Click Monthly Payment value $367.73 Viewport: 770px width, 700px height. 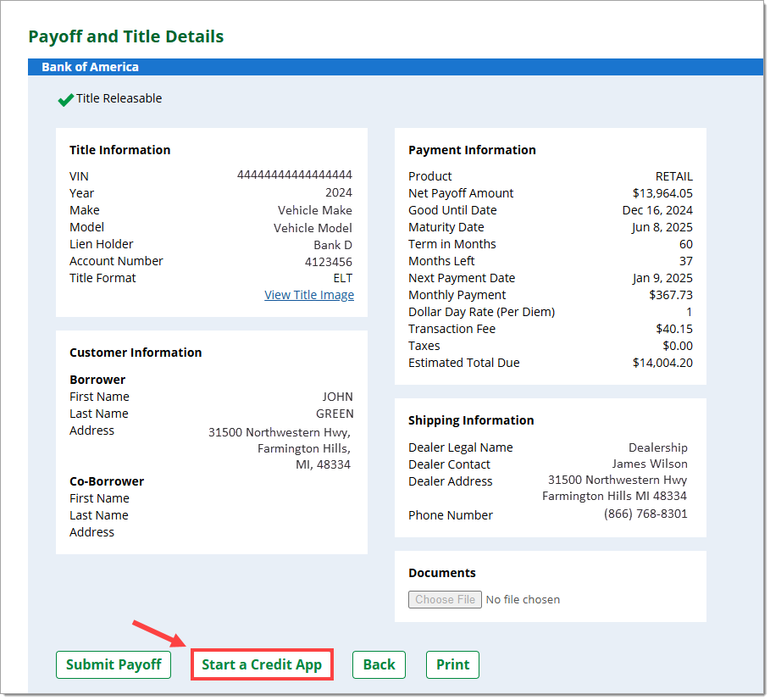click(671, 295)
